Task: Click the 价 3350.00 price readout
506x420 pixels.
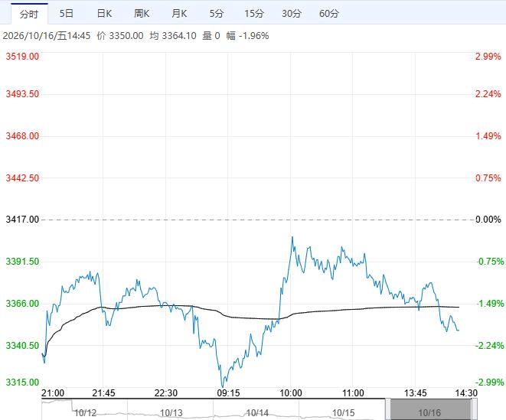Action: click(x=120, y=36)
